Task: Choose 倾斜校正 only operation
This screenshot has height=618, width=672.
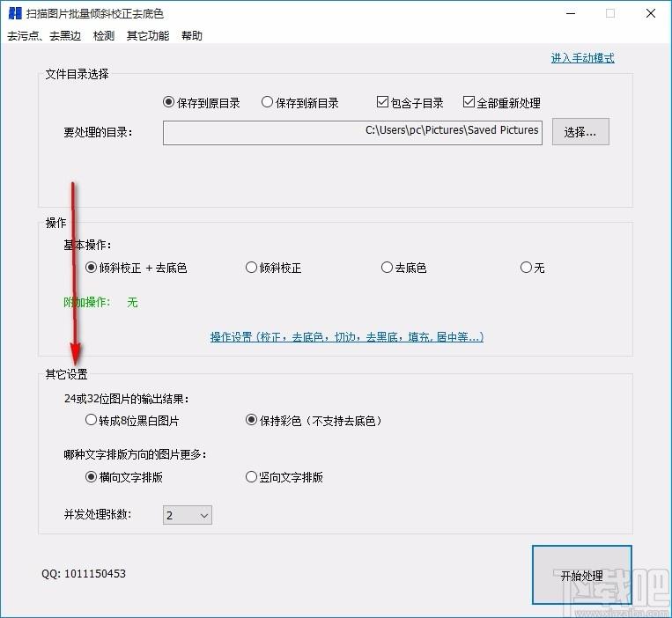Action: (x=273, y=268)
